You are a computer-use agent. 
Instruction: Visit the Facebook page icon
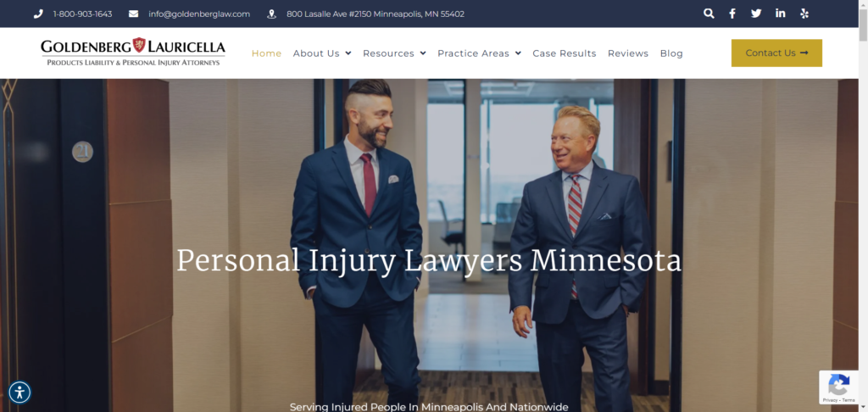click(732, 14)
